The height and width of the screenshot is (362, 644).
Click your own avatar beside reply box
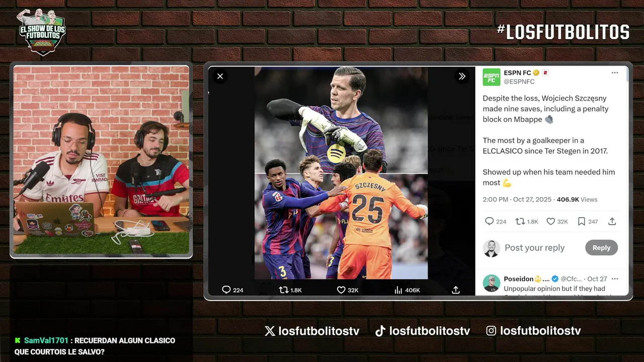pos(492,248)
